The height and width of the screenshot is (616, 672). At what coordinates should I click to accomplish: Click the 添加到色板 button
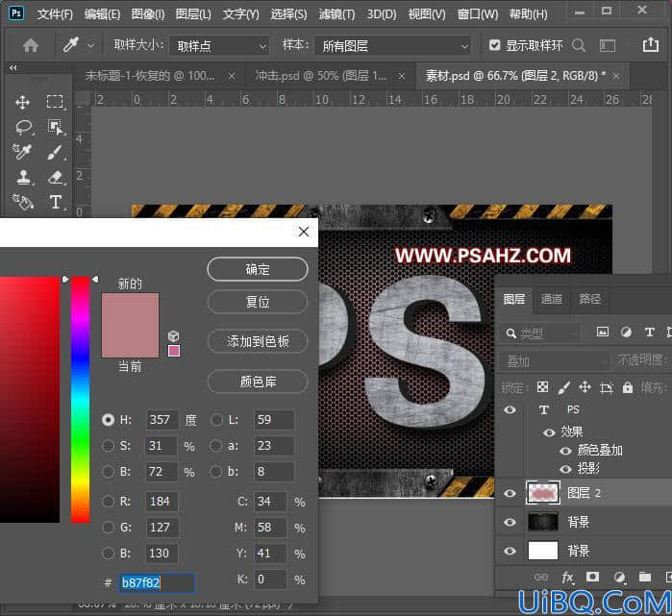257,341
